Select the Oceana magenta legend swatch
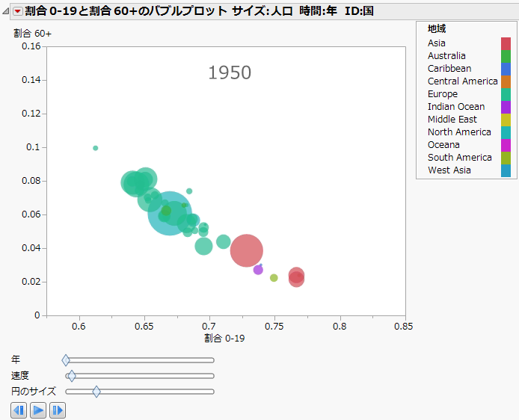Screen dimensions: 519x420 coord(506,145)
